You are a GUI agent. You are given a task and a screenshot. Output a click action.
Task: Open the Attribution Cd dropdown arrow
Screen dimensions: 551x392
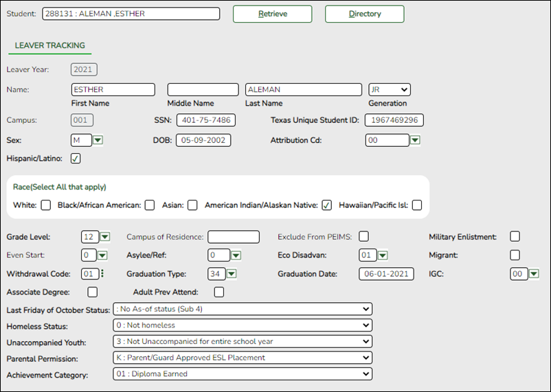point(415,140)
